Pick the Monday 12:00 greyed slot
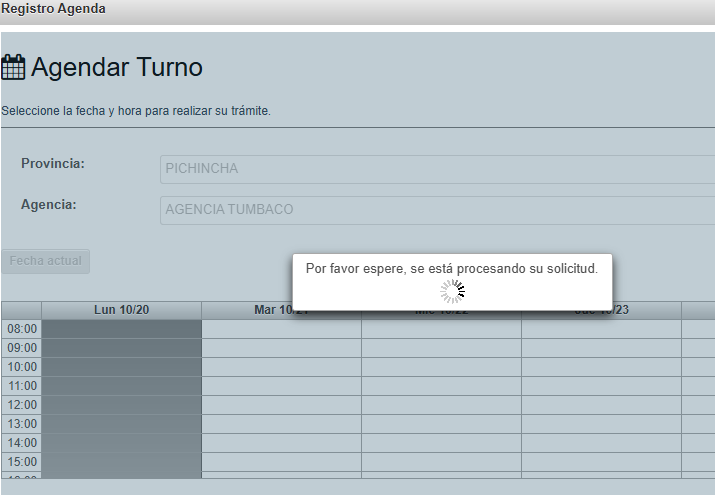The image size is (715, 495). (x=122, y=405)
